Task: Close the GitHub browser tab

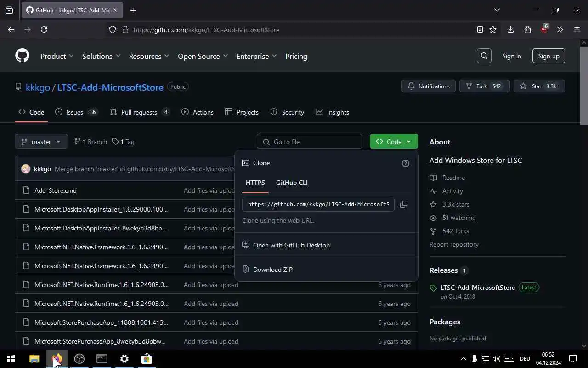Action: point(115,10)
